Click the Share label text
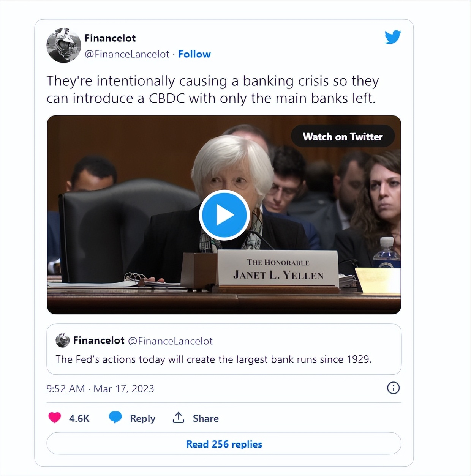 205,418
